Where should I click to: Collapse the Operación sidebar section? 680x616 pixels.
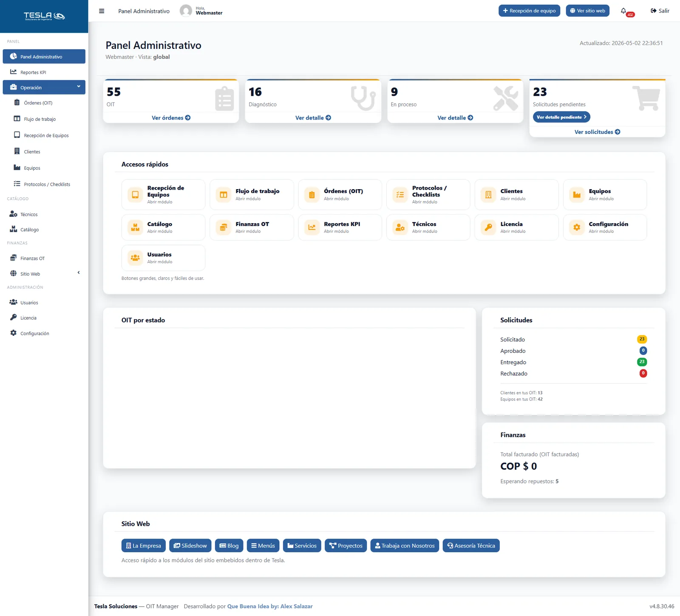44,87
